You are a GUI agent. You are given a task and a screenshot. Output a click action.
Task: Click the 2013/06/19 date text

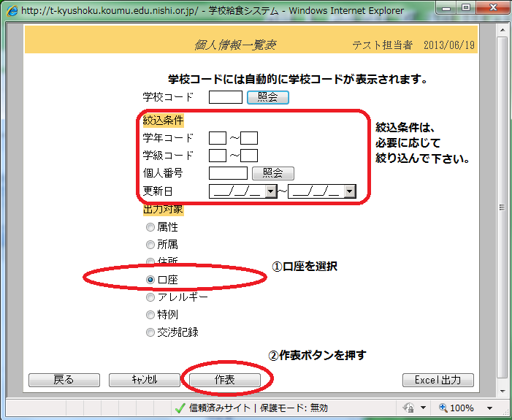449,45
